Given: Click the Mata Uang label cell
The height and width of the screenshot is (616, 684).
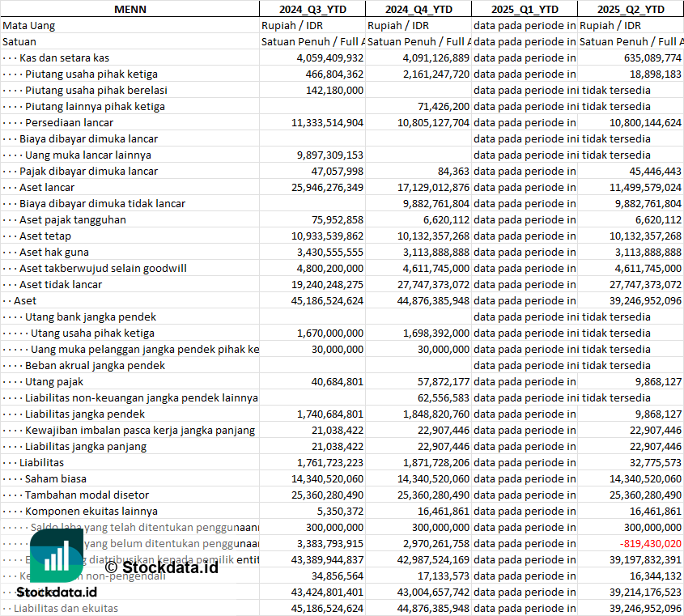Looking at the screenshot, I should coord(28,25).
